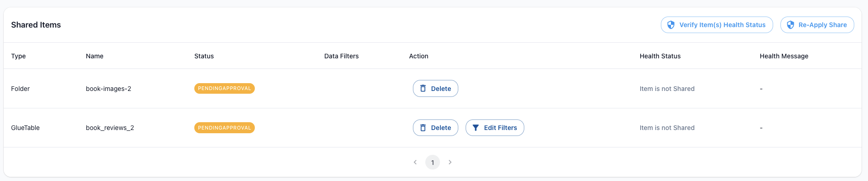The width and height of the screenshot is (868, 181).
Task: Click the Name column header
Action: coord(94,56)
